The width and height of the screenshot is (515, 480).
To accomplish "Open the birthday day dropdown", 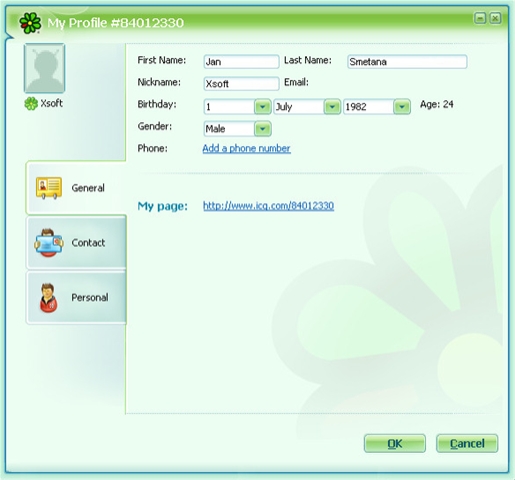I will [x=263, y=107].
